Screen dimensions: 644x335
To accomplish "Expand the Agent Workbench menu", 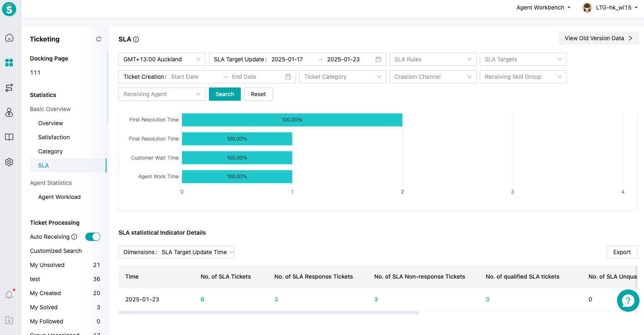I will click(x=543, y=7).
